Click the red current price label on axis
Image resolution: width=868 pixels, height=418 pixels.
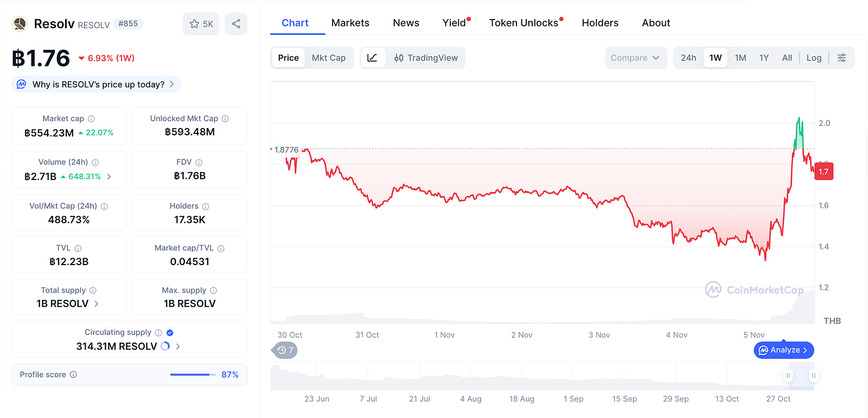(824, 172)
